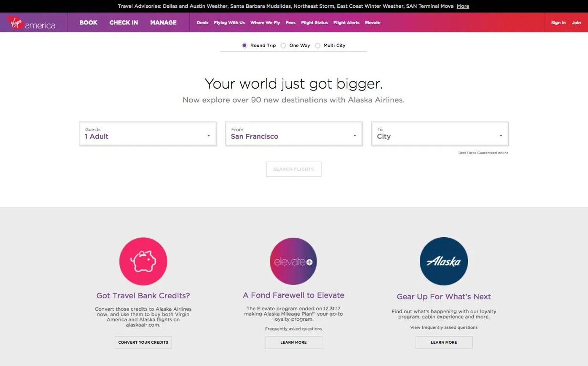
Task: Click the Got Travel Bank Credits? heading
Action: 143,296
